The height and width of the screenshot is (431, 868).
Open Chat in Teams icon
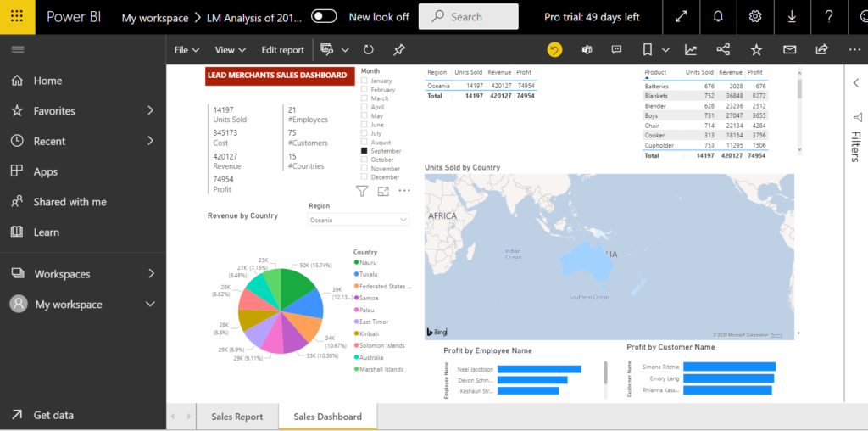pos(586,50)
